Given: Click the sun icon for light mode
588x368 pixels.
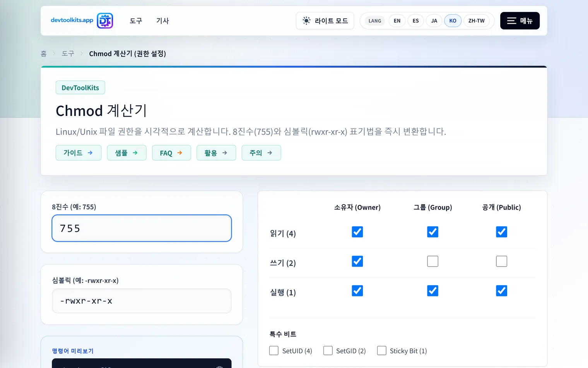Looking at the screenshot, I should point(306,21).
